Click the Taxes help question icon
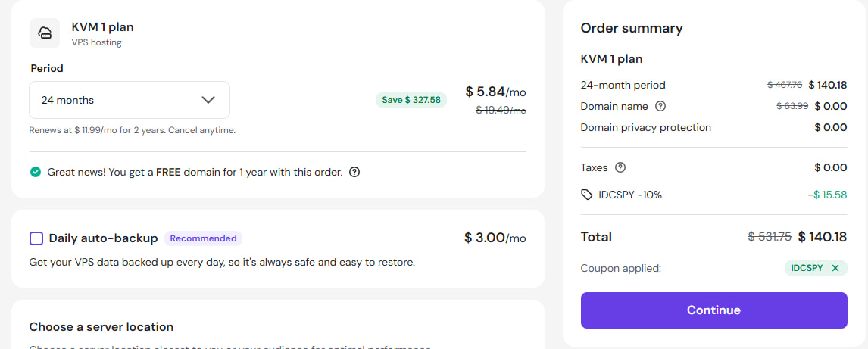The width and height of the screenshot is (868, 349). (x=620, y=167)
